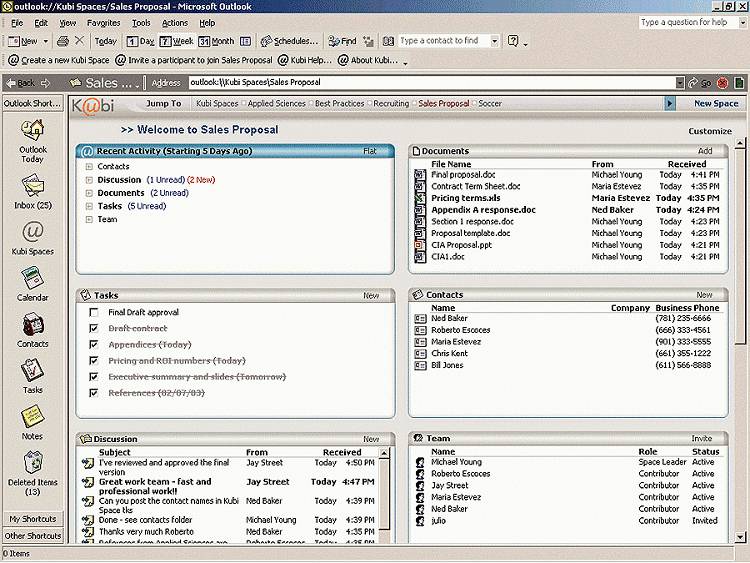Click the Go button beside address field

click(x=700, y=83)
